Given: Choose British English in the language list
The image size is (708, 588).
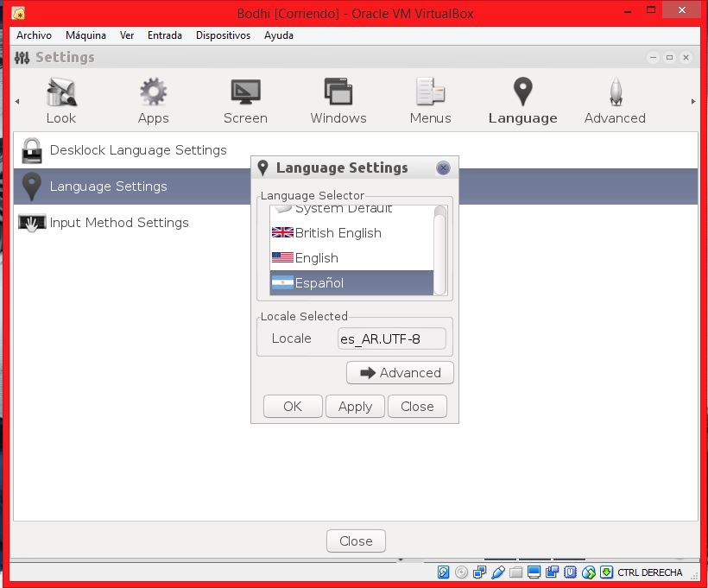Looking at the screenshot, I should point(338,233).
